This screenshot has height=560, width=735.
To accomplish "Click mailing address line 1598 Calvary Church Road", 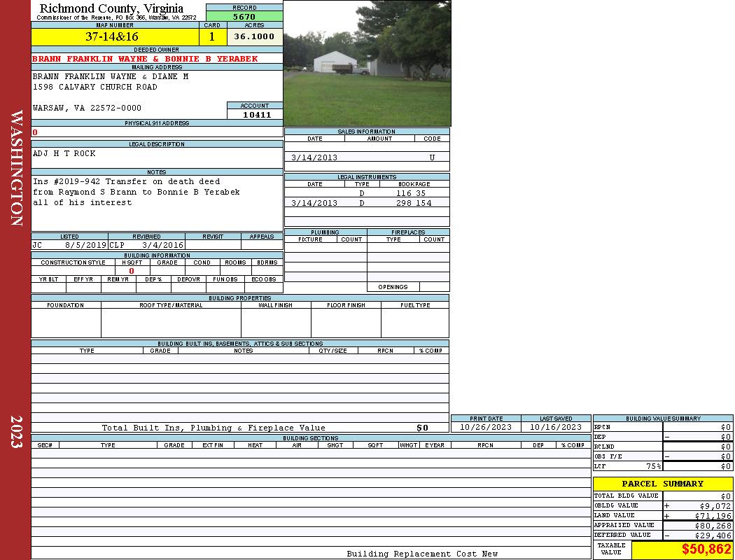I will 94,87.
